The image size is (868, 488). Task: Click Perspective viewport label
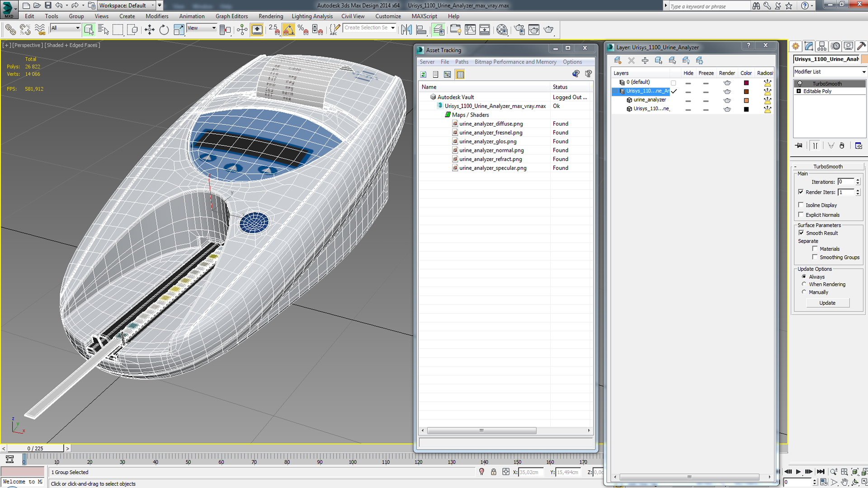pyautogui.click(x=28, y=45)
